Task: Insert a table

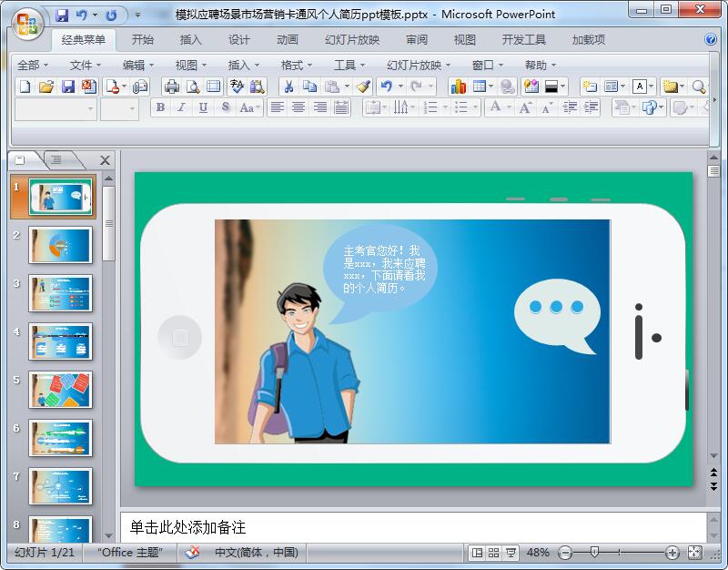Action: click(x=480, y=87)
